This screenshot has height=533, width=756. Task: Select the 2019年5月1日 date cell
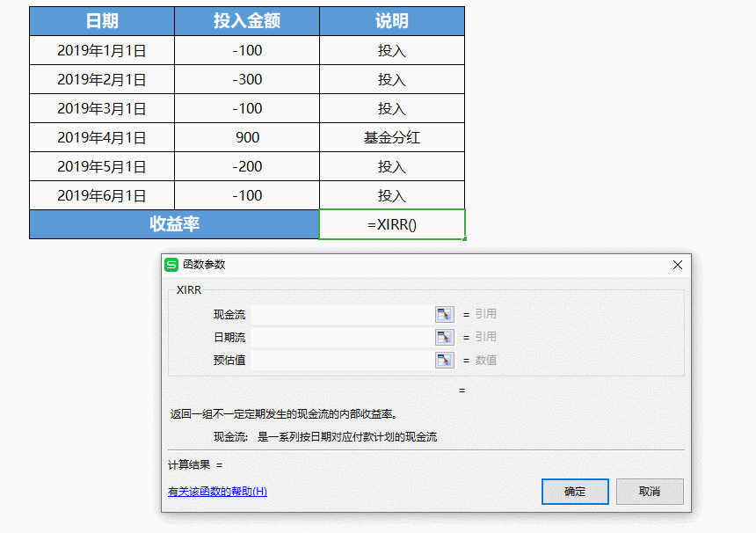[x=102, y=166]
